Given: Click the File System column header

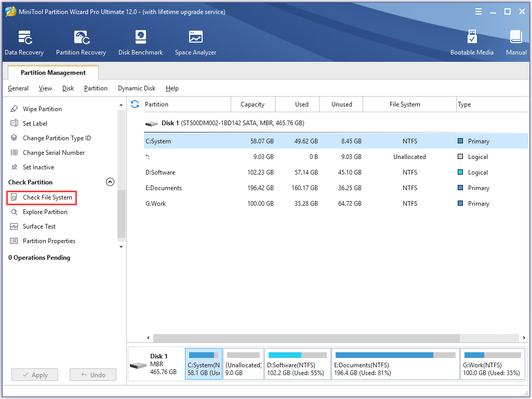Looking at the screenshot, I should tap(410, 104).
